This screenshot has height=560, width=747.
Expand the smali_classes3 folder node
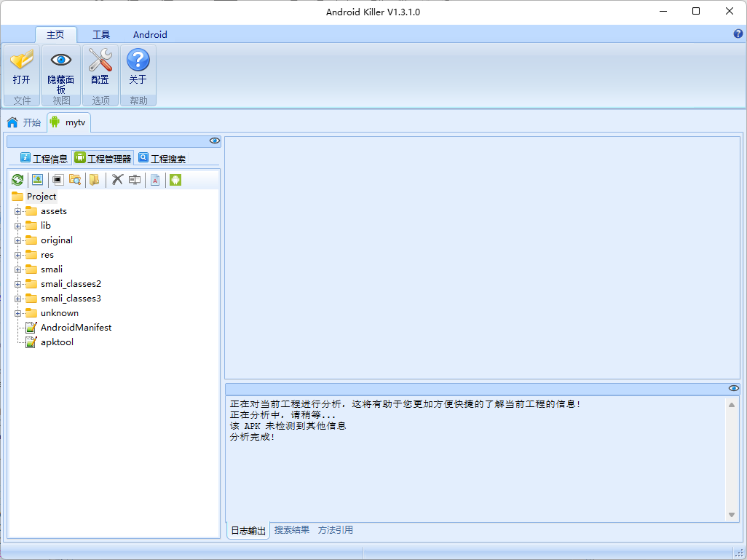click(17, 299)
